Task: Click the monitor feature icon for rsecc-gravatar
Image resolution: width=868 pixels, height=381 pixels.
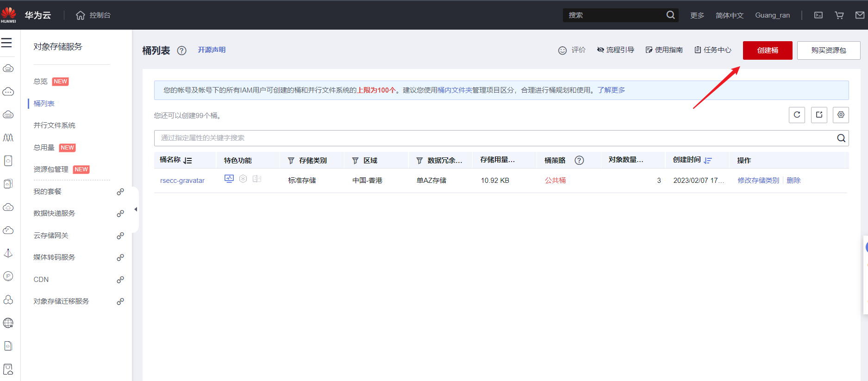Action: tap(229, 179)
